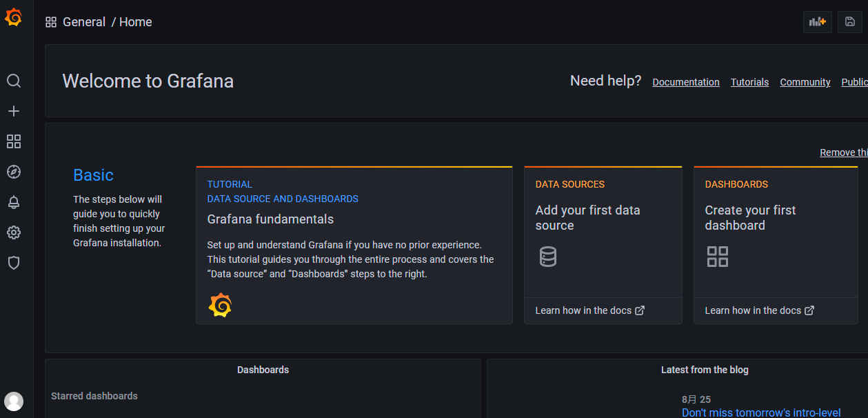The height and width of the screenshot is (418, 868).
Task: Open the Dashboards four-squares sidebar icon
Action: (x=14, y=141)
